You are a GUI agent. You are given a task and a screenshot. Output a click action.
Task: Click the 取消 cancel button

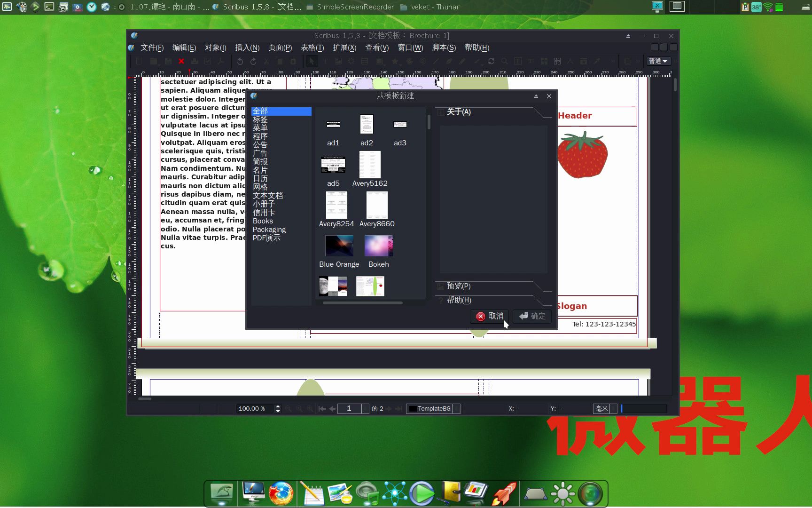489,316
